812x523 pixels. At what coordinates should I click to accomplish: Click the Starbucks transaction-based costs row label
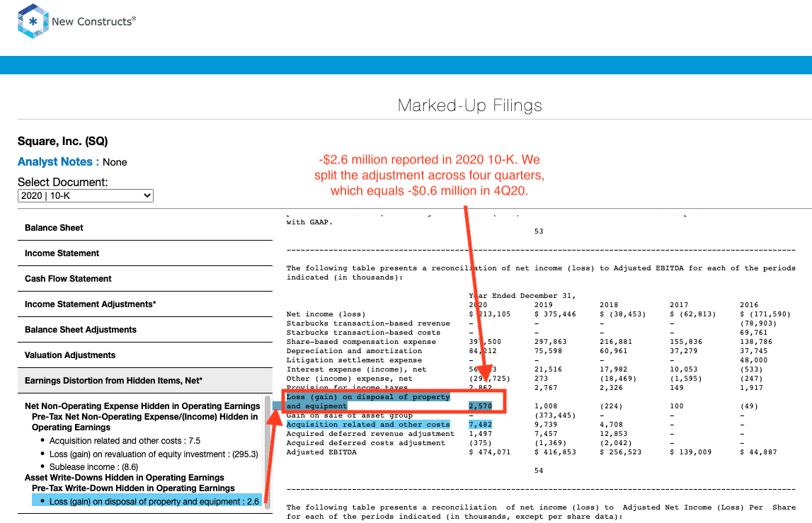click(x=364, y=333)
